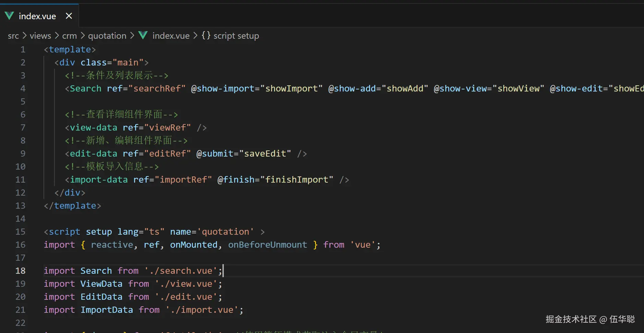Click the ImportData identifier on line 21
The width and height of the screenshot is (644, 333).
click(107, 310)
